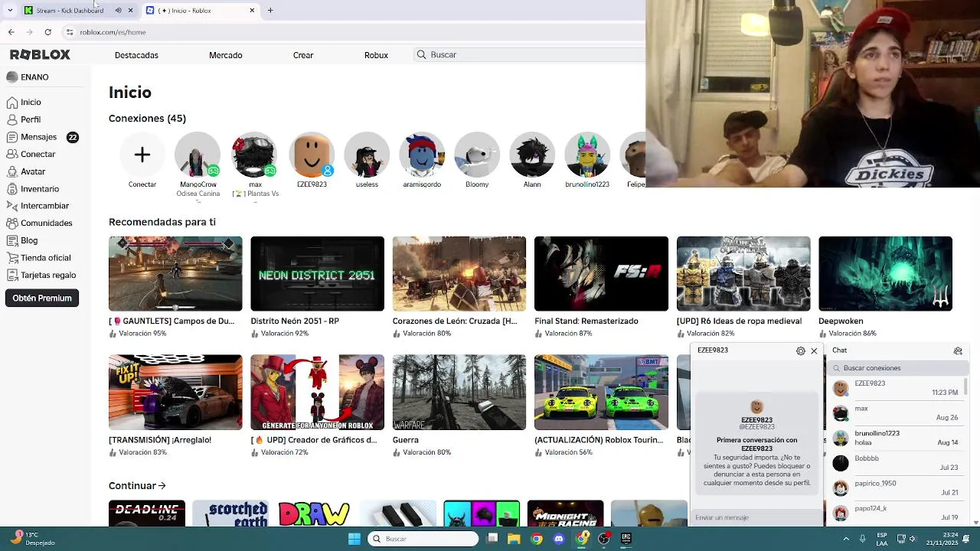Viewport: 980px width, 551px height.
Task: Open the Inicio sidebar item
Action: [24, 102]
